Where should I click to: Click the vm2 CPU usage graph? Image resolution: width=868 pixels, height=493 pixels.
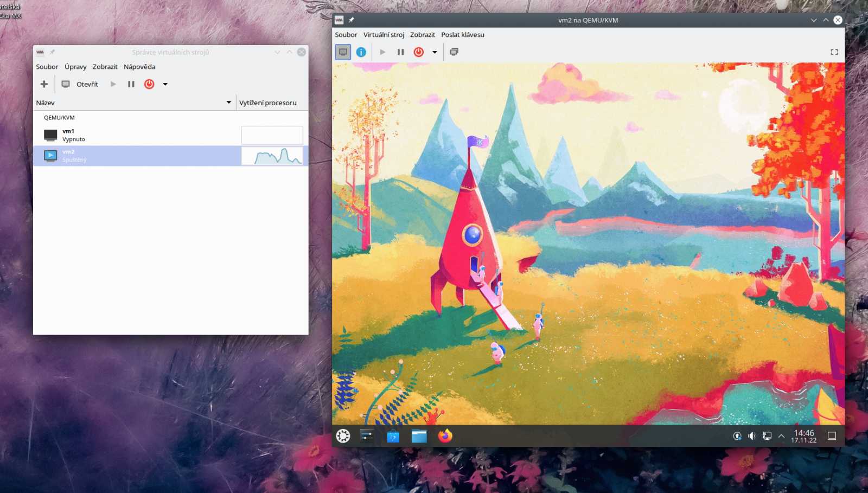272,156
